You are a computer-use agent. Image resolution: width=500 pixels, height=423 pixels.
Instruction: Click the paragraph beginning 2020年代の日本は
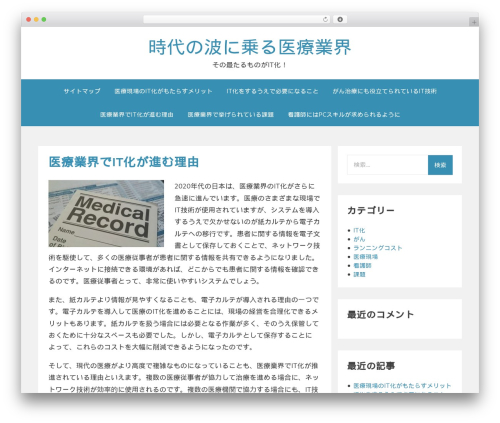(184, 233)
